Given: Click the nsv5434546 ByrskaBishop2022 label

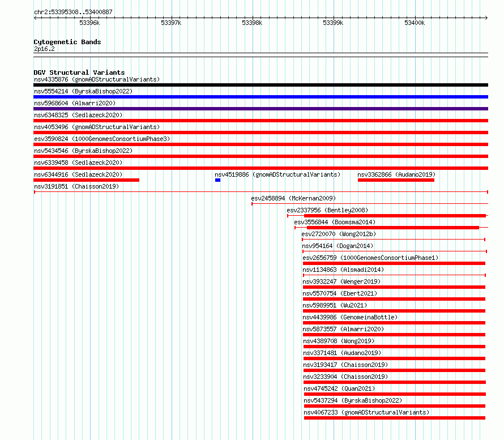Looking at the screenshot, I should 83,151.
